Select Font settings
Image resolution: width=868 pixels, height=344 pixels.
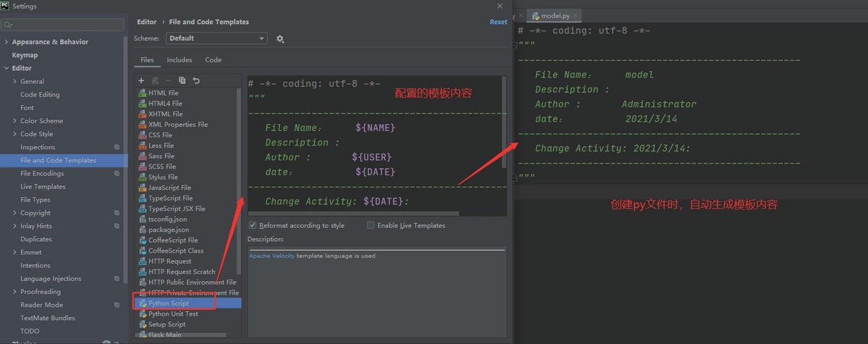coord(27,108)
